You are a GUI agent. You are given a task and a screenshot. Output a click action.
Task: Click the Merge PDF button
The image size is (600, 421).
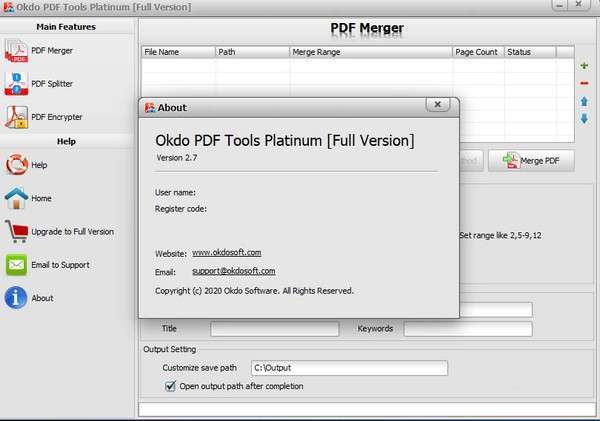click(x=531, y=161)
